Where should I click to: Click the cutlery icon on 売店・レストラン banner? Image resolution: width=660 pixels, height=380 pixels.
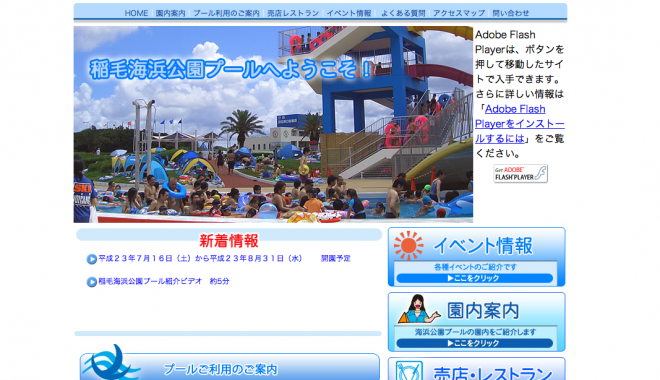pos(409,371)
